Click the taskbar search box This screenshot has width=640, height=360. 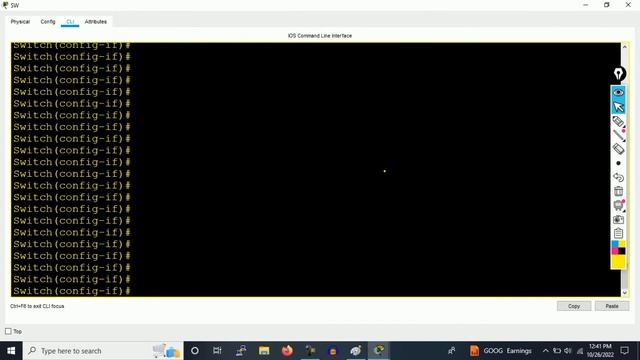tap(103, 351)
